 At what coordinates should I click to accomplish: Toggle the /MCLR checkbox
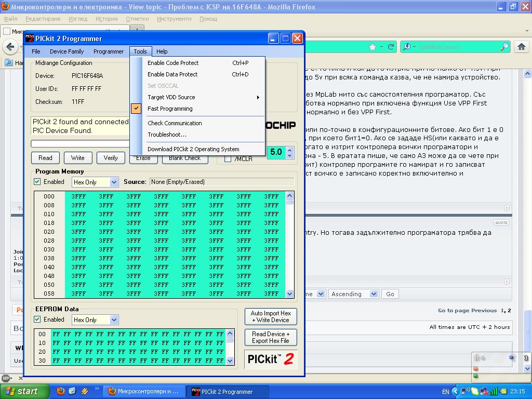228,159
